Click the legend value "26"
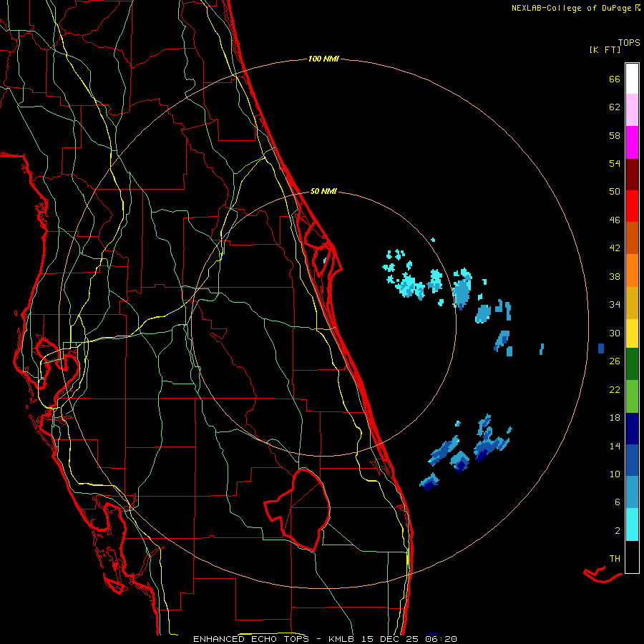This screenshot has height=644, width=644. pos(615,361)
